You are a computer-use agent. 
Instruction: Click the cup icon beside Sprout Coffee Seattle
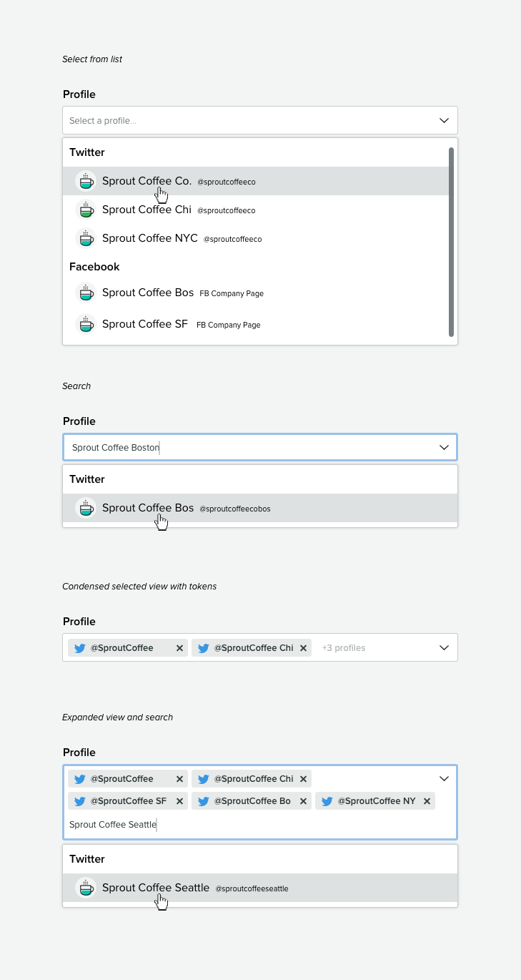(x=86, y=888)
